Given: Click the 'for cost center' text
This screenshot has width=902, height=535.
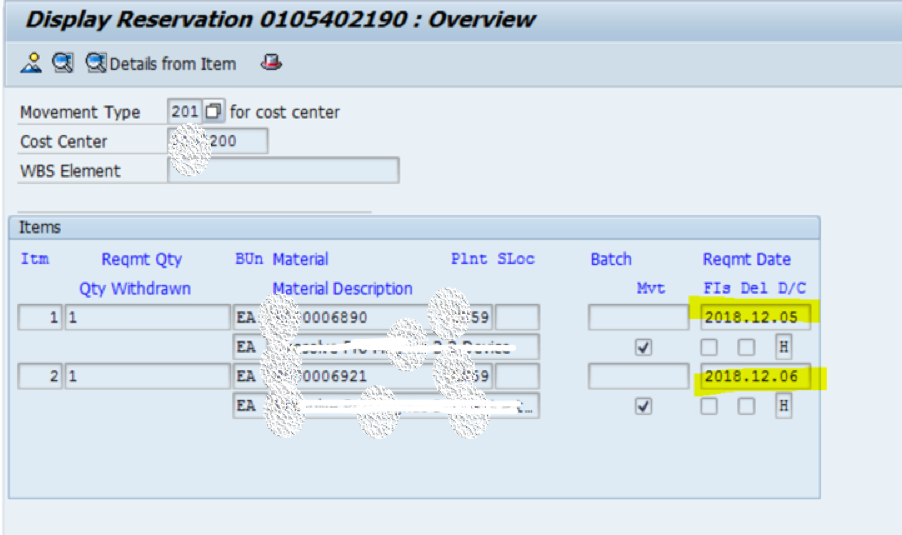Looking at the screenshot, I should click(285, 112).
